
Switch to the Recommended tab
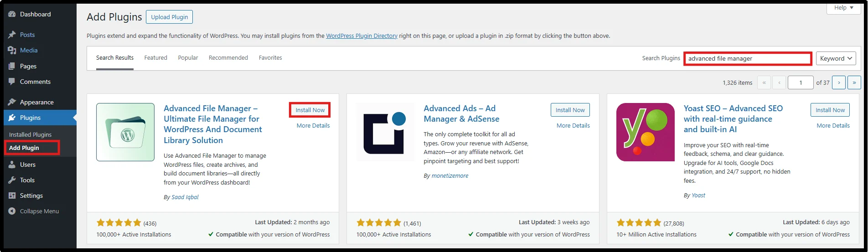click(228, 58)
